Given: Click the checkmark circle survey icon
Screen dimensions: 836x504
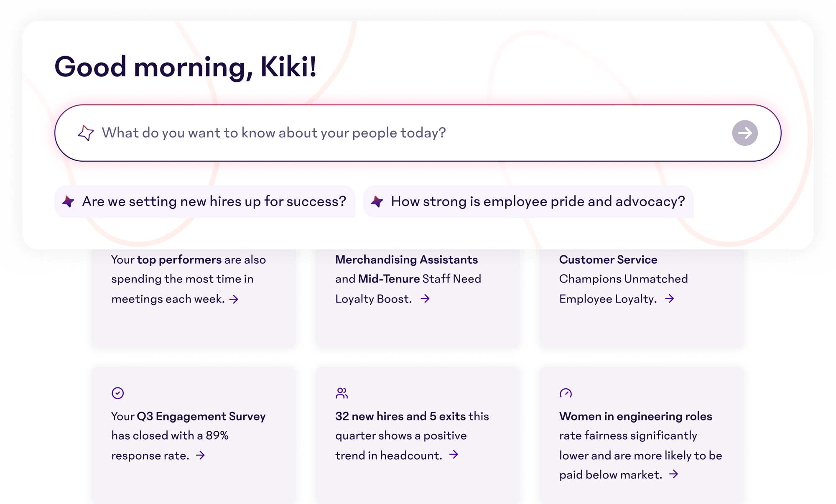Looking at the screenshot, I should pyautogui.click(x=117, y=393).
